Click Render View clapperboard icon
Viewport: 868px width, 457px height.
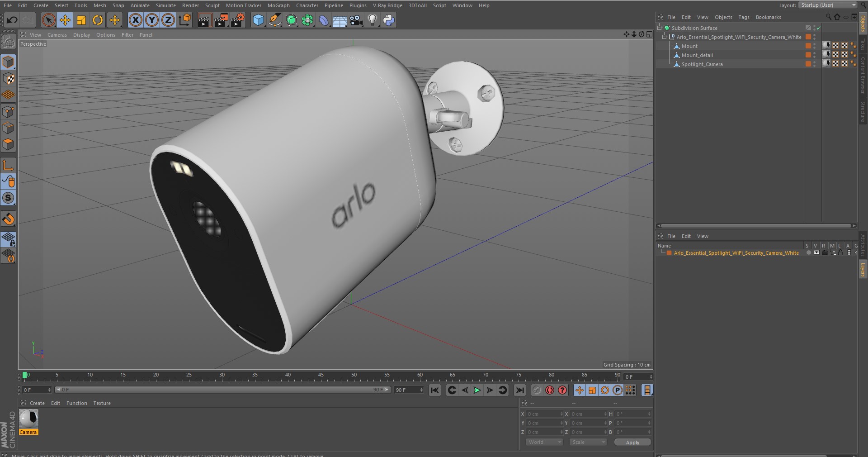204,20
